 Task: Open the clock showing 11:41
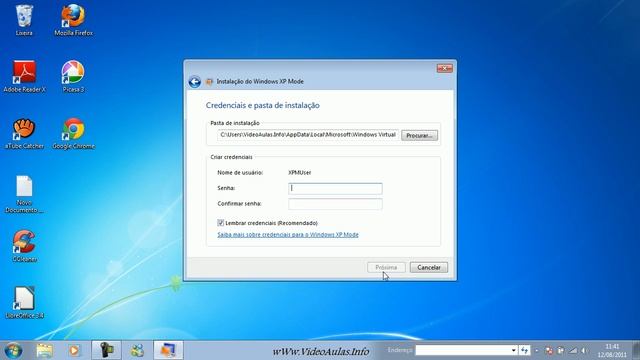click(x=612, y=351)
